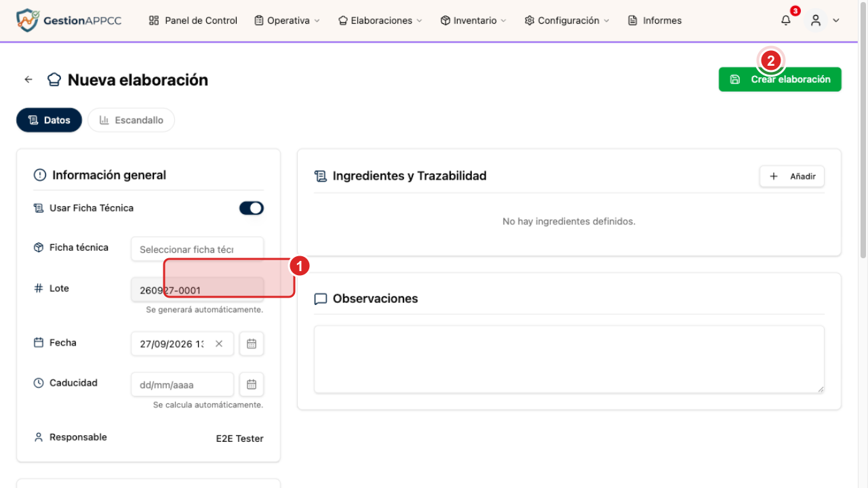Expand the Inventario menu
Screen dimensions: 868x488
click(x=473, y=20)
